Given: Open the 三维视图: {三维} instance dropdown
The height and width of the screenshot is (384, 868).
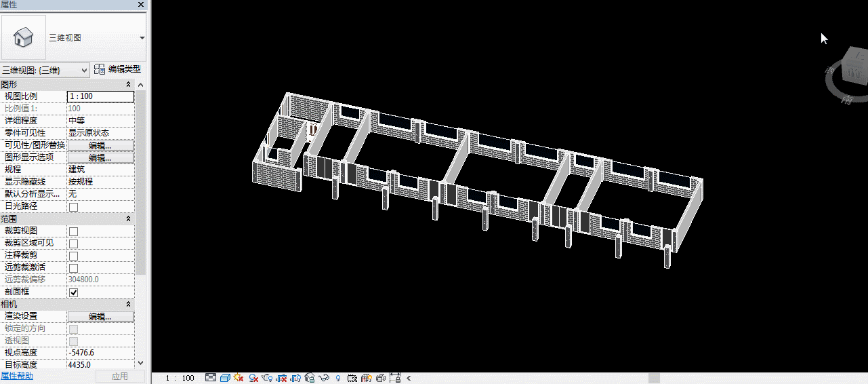Looking at the screenshot, I should (45, 70).
